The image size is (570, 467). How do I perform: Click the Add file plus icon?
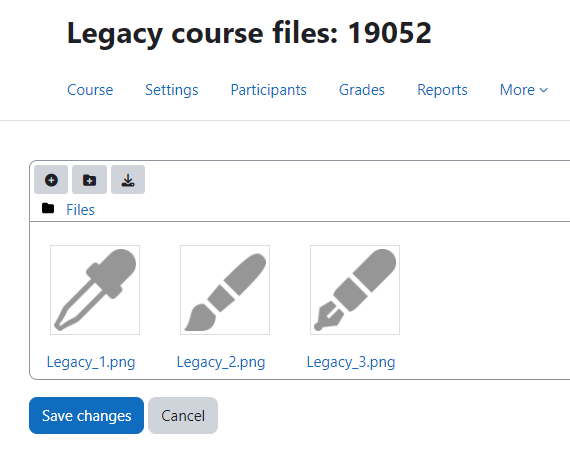51,180
